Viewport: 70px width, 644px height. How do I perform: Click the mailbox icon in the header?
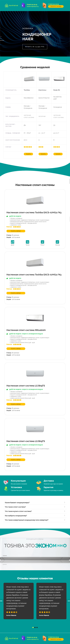(23, 5)
